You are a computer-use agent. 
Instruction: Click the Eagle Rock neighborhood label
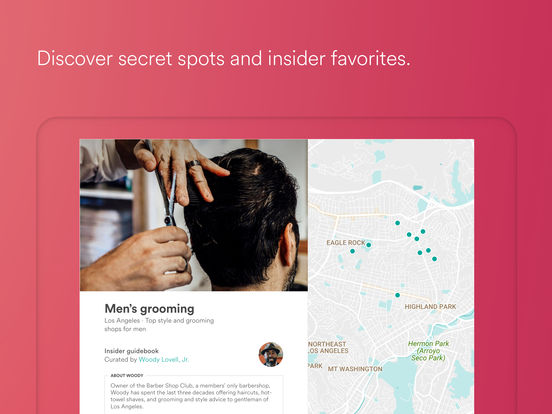pyautogui.click(x=346, y=243)
